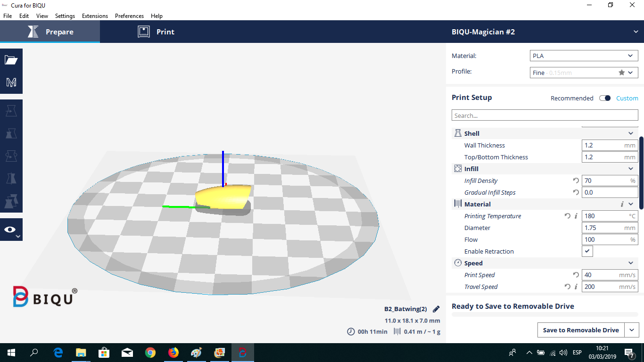Open Windows Start menu
Screen dimensions: 644x362
11,352
